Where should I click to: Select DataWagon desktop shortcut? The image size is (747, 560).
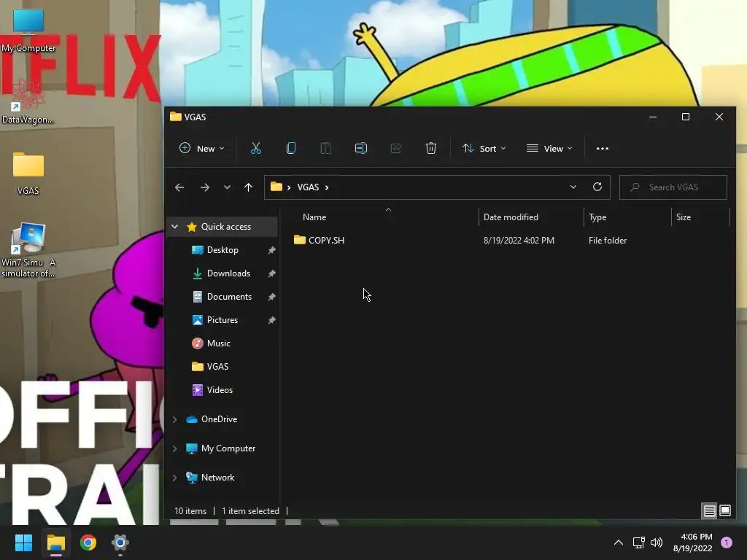(x=27, y=101)
